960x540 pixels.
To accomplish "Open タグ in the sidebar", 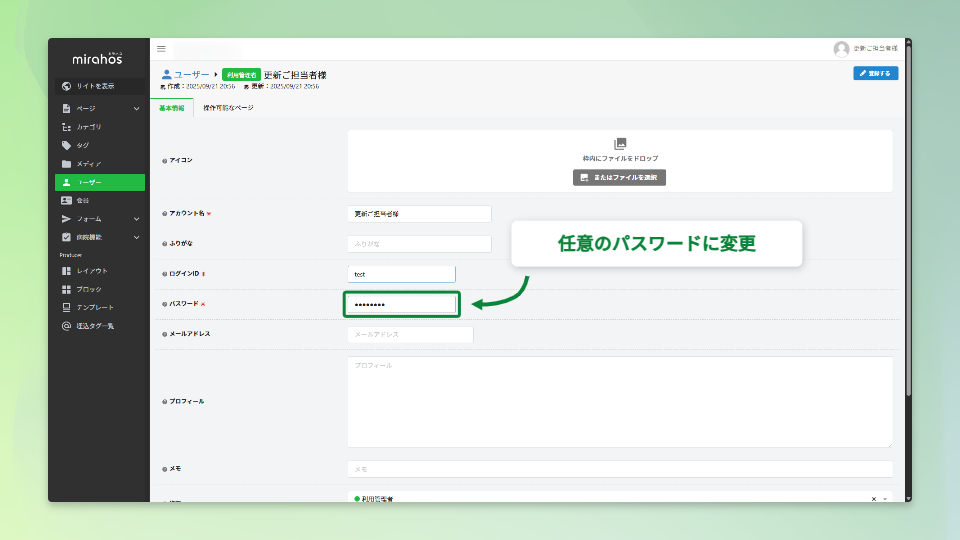I will coord(82,145).
